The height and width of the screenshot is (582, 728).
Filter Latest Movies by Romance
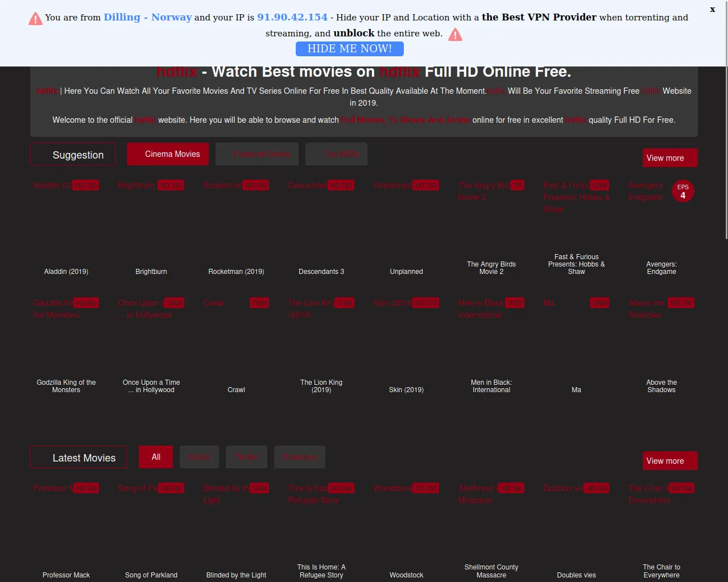300,457
